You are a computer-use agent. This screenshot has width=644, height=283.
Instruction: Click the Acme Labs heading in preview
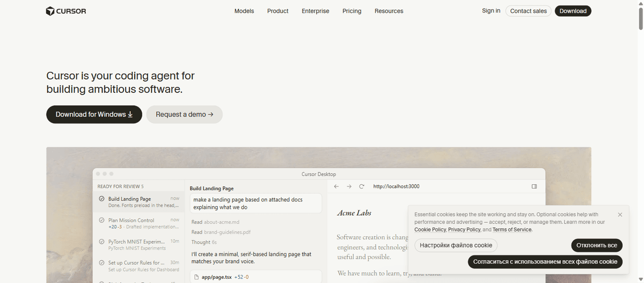(354, 213)
